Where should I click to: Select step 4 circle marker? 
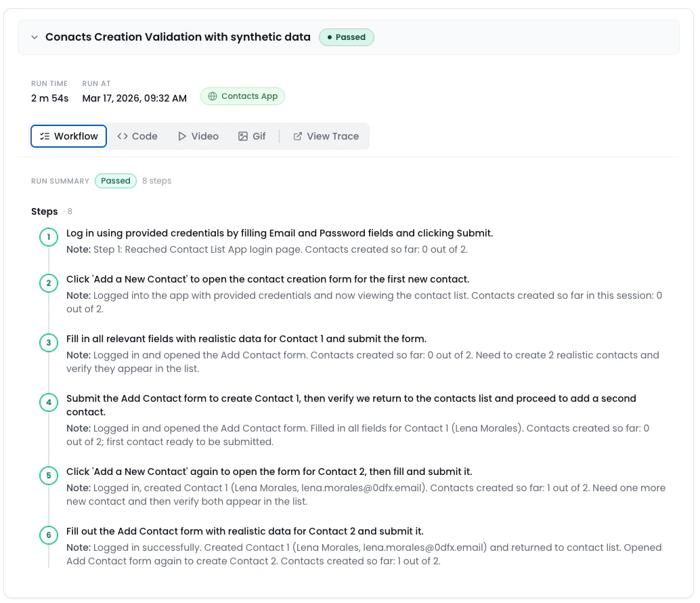49,402
